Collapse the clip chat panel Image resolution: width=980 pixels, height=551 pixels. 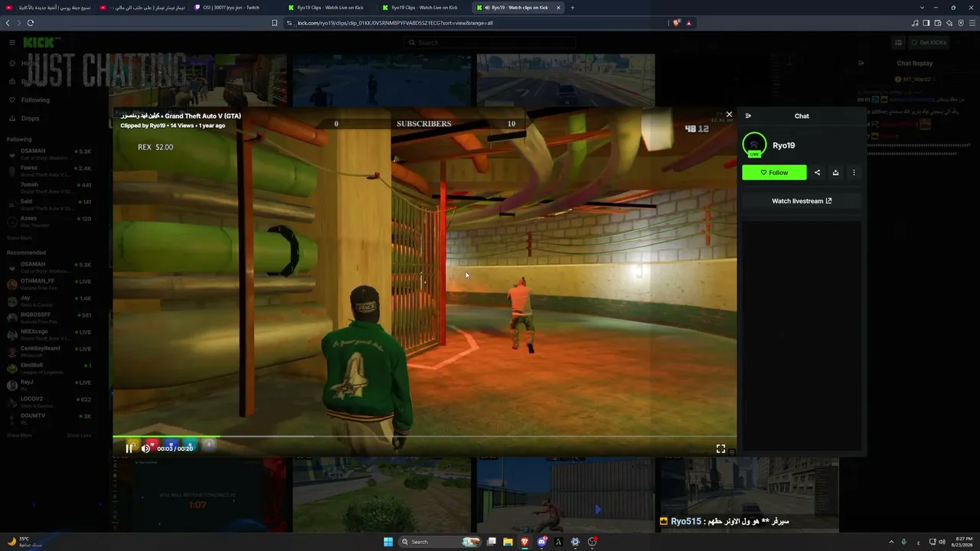748,116
